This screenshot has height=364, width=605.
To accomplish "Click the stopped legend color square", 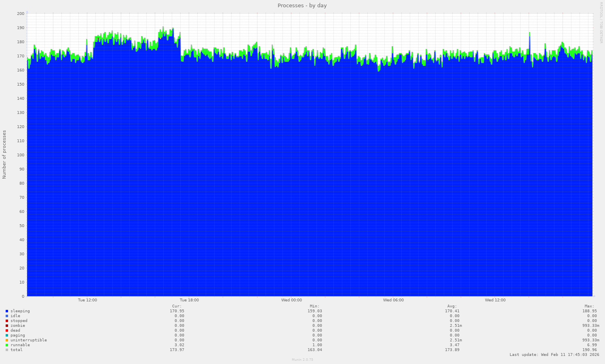I will [x=7, y=321].
